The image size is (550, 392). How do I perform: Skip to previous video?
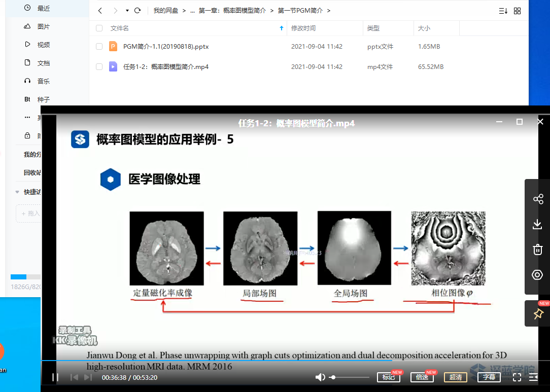coord(74,377)
